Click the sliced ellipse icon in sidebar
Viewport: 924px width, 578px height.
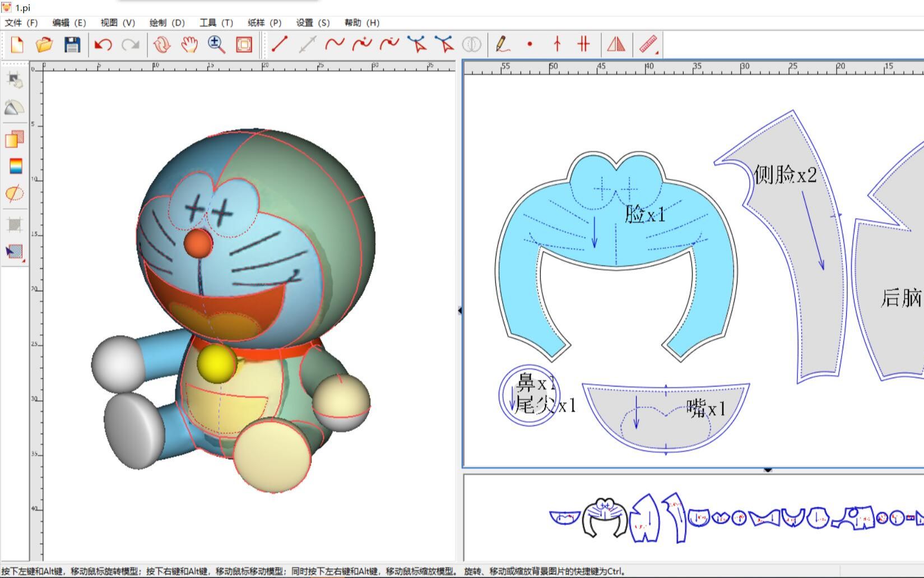click(x=15, y=193)
